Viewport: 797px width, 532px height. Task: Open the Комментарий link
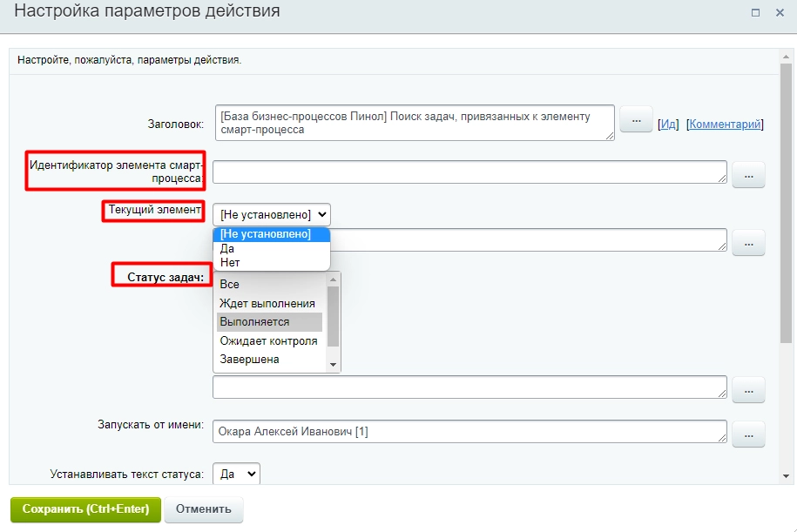[x=725, y=125]
